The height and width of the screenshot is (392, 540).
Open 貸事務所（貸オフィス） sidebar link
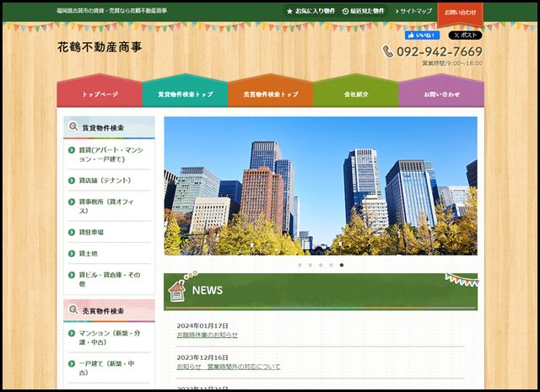pyautogui.click(x=106, y=207)
